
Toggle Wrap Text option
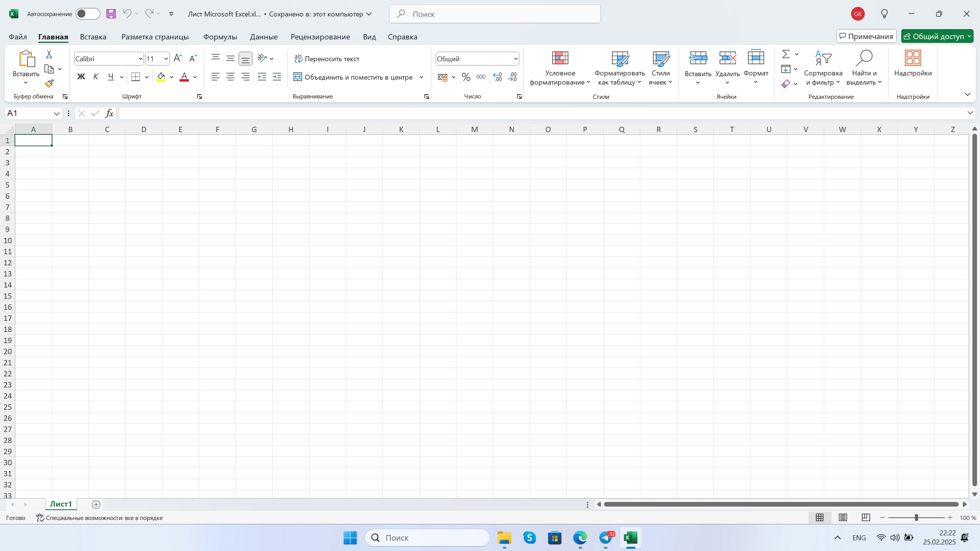(327, 59)
